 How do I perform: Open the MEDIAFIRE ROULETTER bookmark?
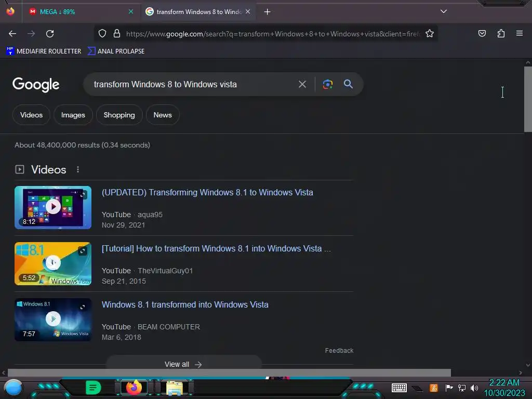(x=44, y=51)
